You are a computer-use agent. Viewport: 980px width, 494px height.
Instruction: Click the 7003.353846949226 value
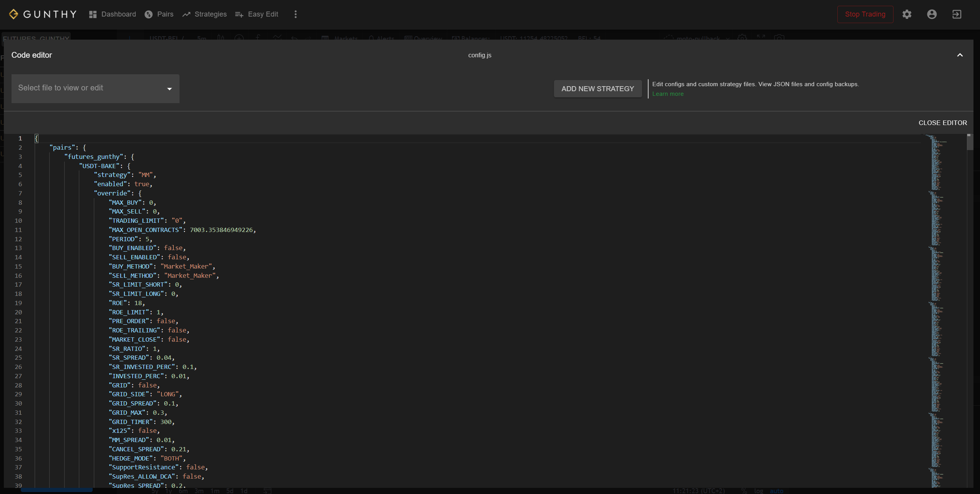pyautogui.click(x=221, y=230)
